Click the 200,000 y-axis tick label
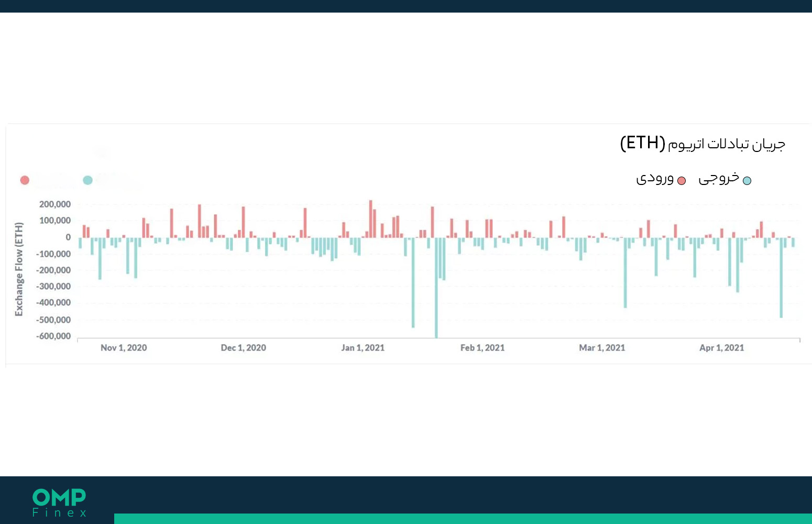 click(x=55, y=204)
